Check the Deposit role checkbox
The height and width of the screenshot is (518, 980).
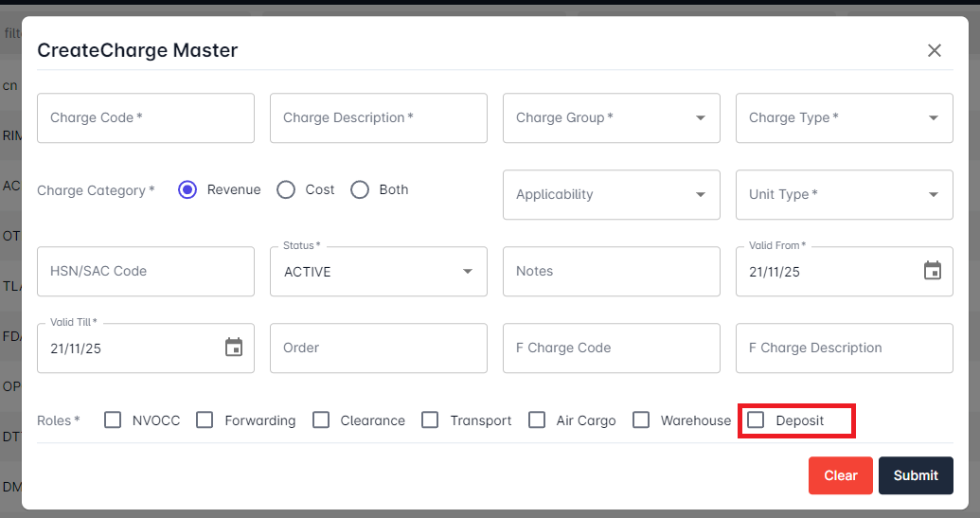click(756, 420)
